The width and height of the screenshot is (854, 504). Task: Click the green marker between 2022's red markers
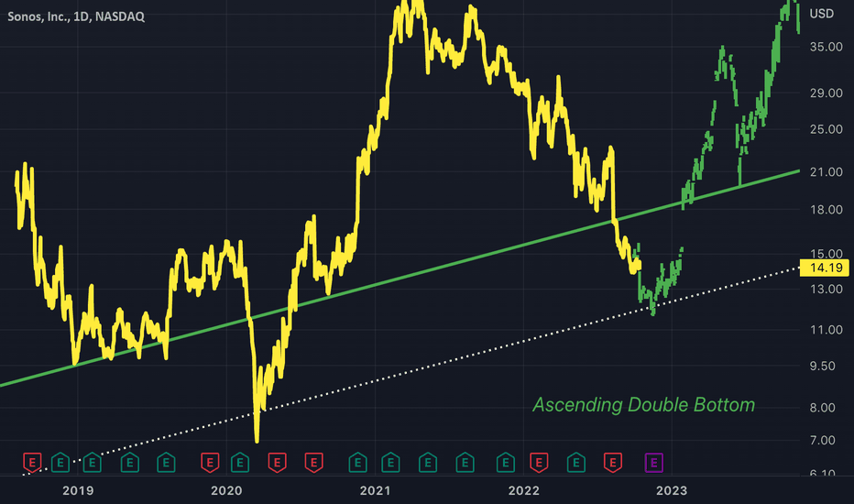[x=576, y=463]
